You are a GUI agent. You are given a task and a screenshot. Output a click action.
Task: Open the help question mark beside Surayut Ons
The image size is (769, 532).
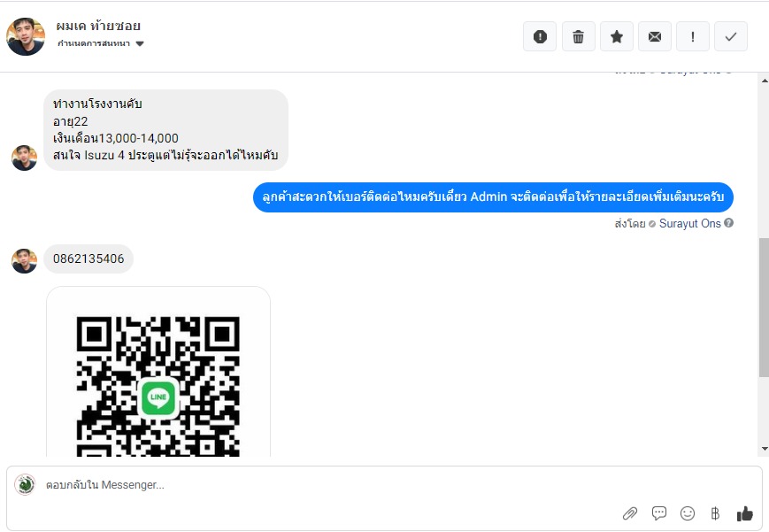click(729, 223)
